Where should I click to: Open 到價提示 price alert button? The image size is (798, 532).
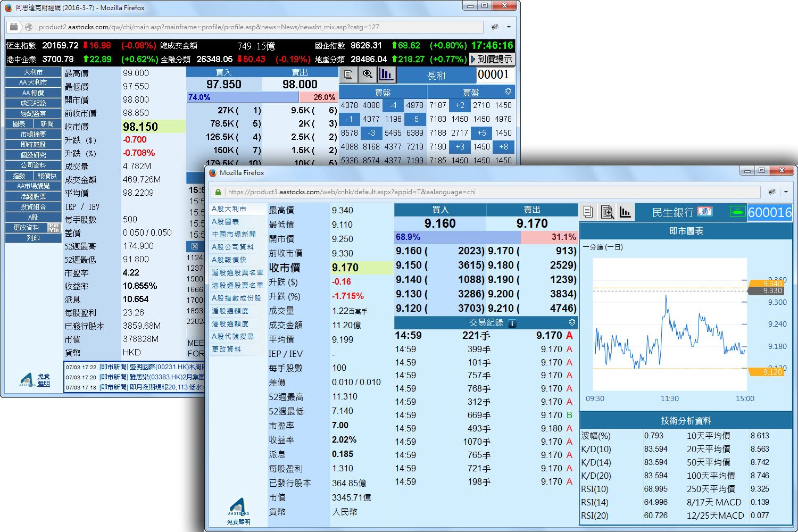[491, 59]
